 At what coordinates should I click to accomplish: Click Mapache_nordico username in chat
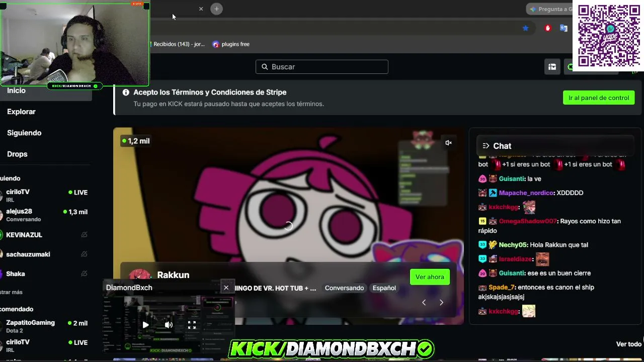click(x=526, y=193)
